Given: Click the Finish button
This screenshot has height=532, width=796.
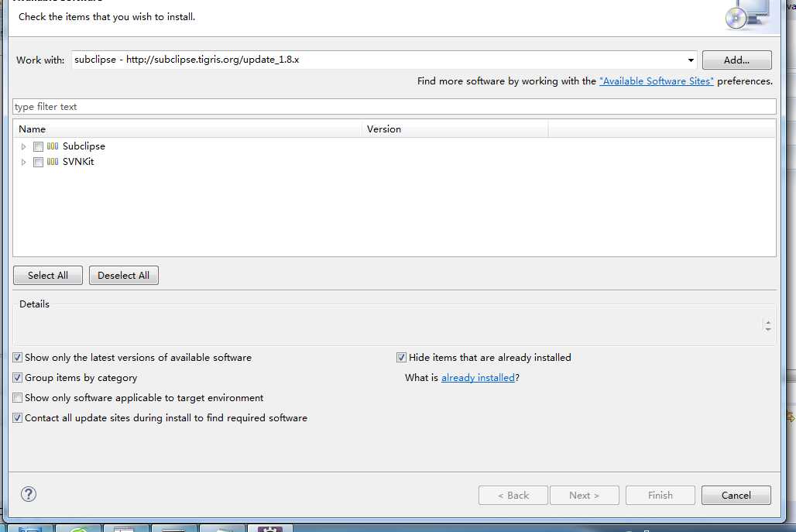Looking at the screenshot, I should [x=660, y=496].
